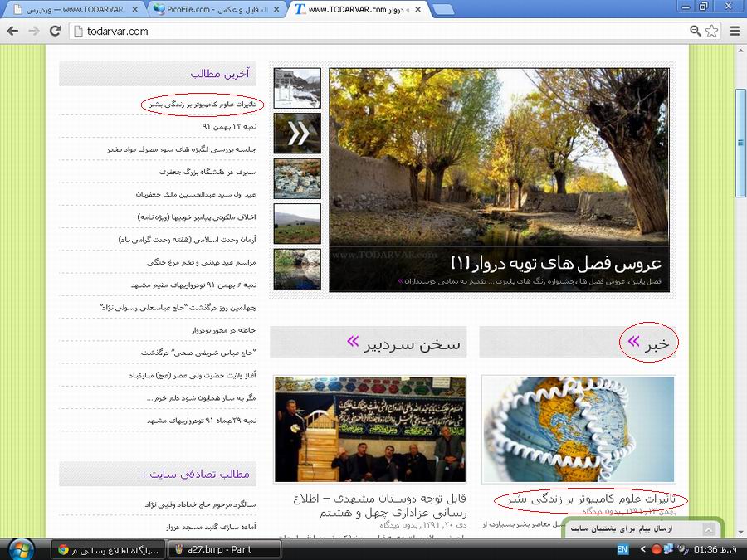Open the Chrome menu (three lines)
Screen dimensions: 747x560
735,31
